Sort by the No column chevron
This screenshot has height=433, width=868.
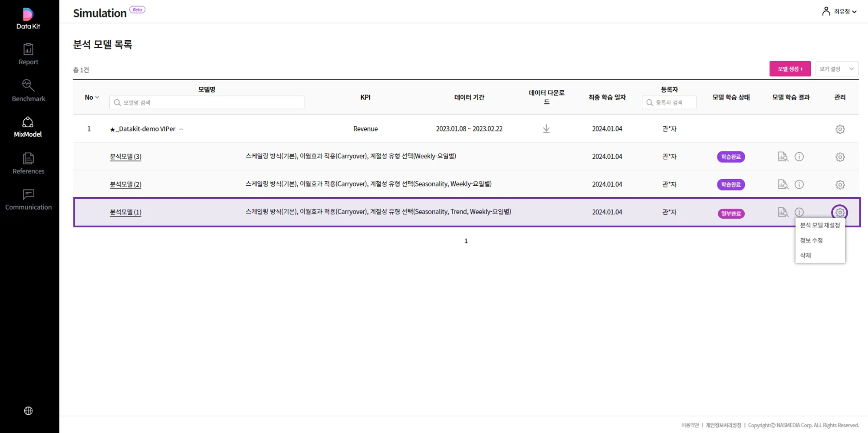pyautogui.click(x=97, y=97)
